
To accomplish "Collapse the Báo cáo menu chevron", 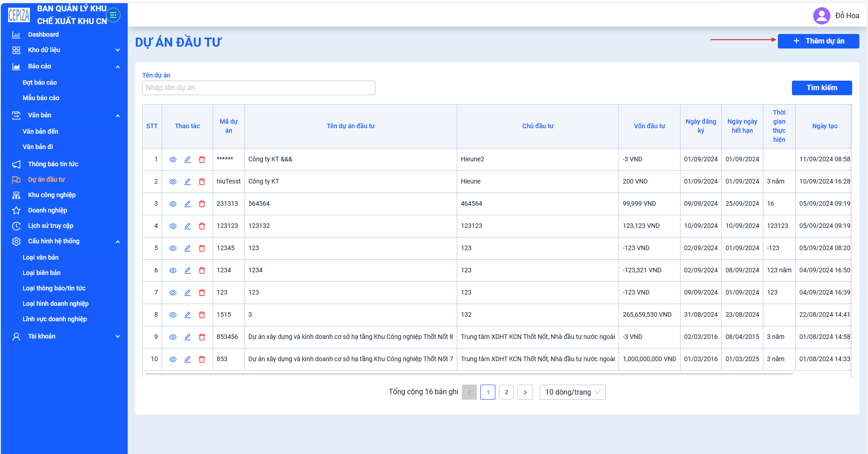I will tap(118, 67).
